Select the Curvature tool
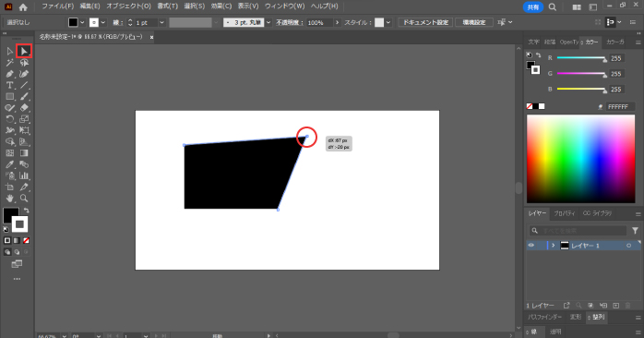Screen dimensions: 644x338 tap(24, 74)
